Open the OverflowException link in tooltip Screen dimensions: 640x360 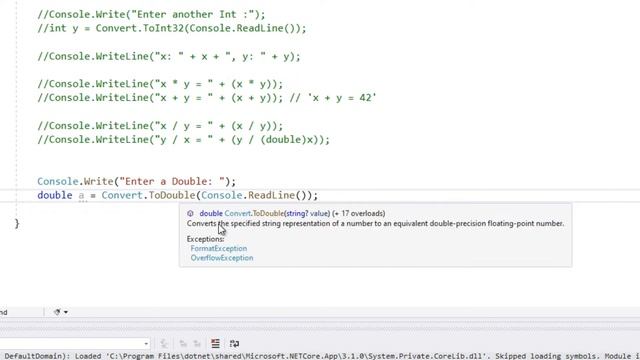coord(222,258)
